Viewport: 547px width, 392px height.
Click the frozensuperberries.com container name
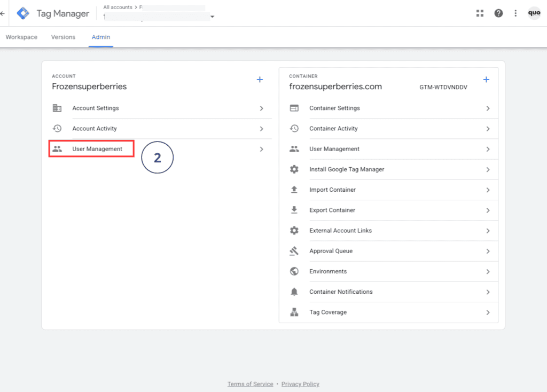(335, 87)
